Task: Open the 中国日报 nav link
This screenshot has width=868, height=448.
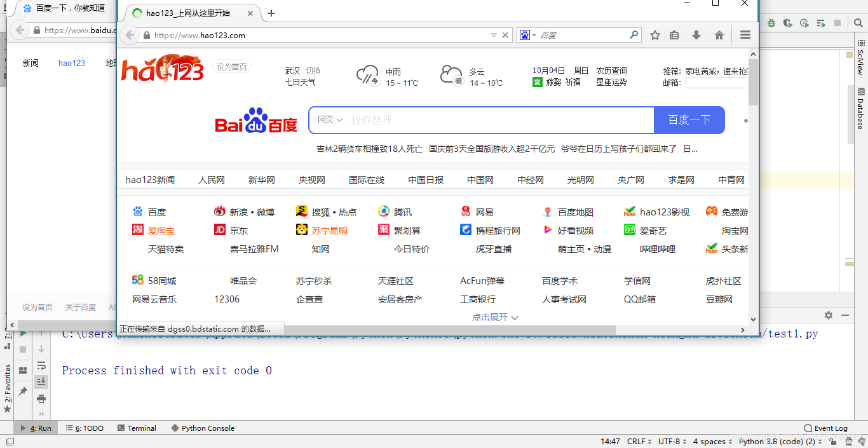Action: pyautogui.click(x=426, y=180)
